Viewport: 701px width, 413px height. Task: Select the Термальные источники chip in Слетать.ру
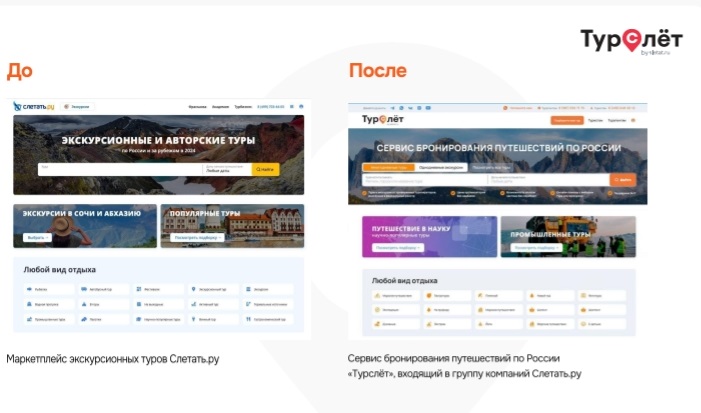tap(268, 304)
